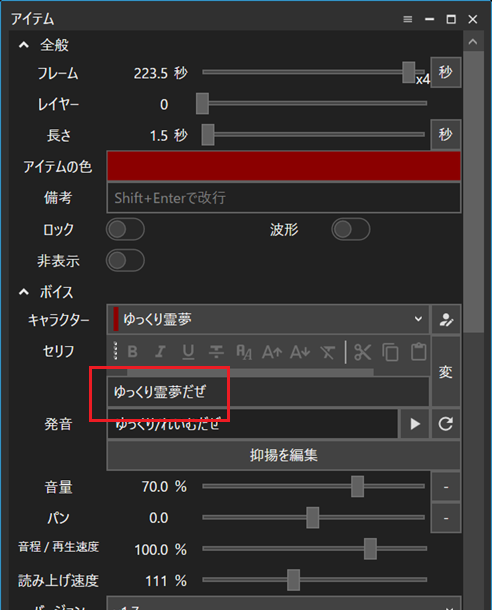Screen dimensions: 492x610
Task: Open the character edit icon beside ゆっくり霊夢
Action: pos(446,320)
